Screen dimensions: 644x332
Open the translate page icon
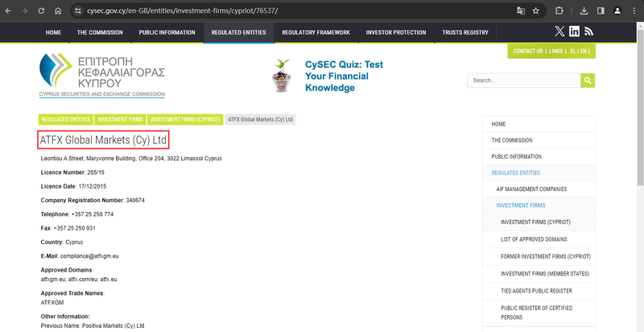coord(521,11)
